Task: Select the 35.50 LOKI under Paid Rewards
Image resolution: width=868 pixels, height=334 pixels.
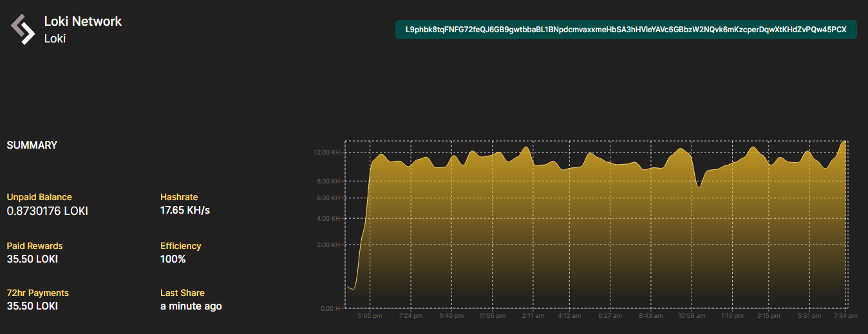Action: (32, 259)
